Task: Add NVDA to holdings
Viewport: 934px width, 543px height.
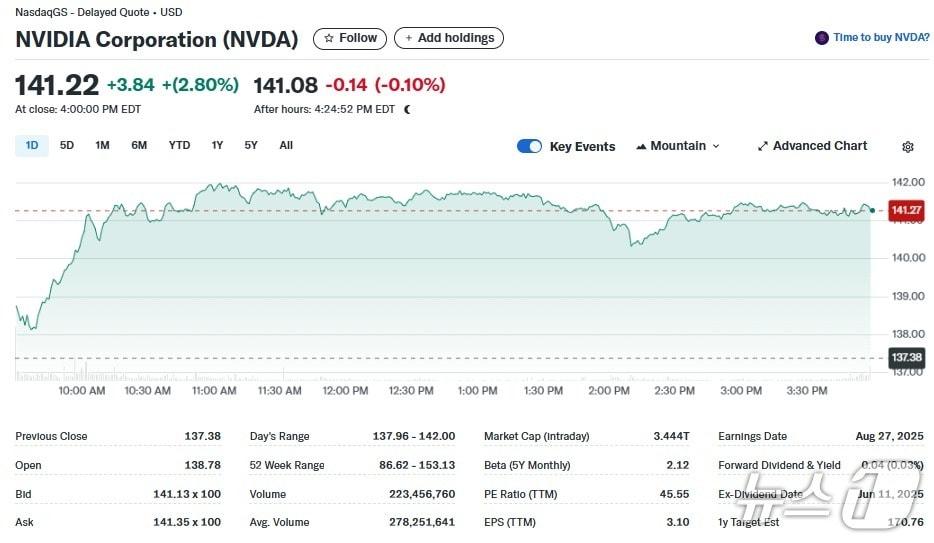Action: click(x=449, y=38)
